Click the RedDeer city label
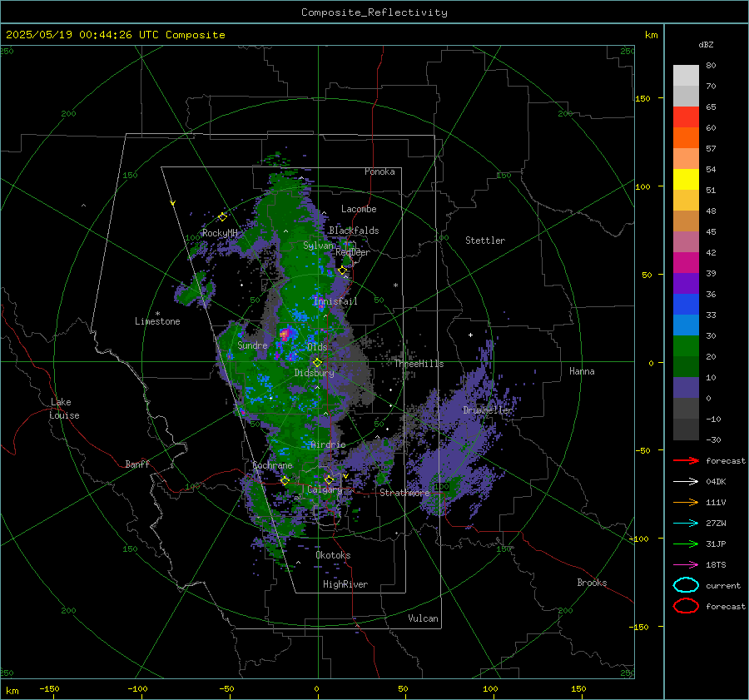Image resolution: width=749 pixels, height=700 pixels. (353, 252)
